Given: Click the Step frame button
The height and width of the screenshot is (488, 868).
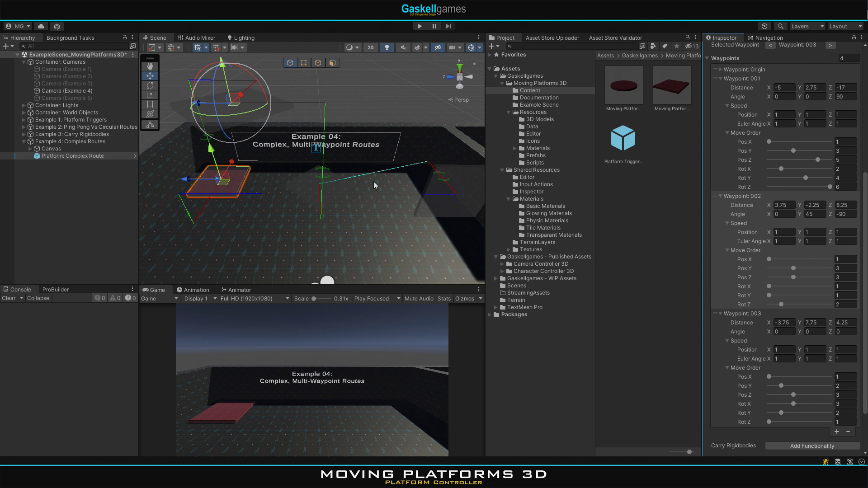Looking at the screenshot, I should 448,26.
